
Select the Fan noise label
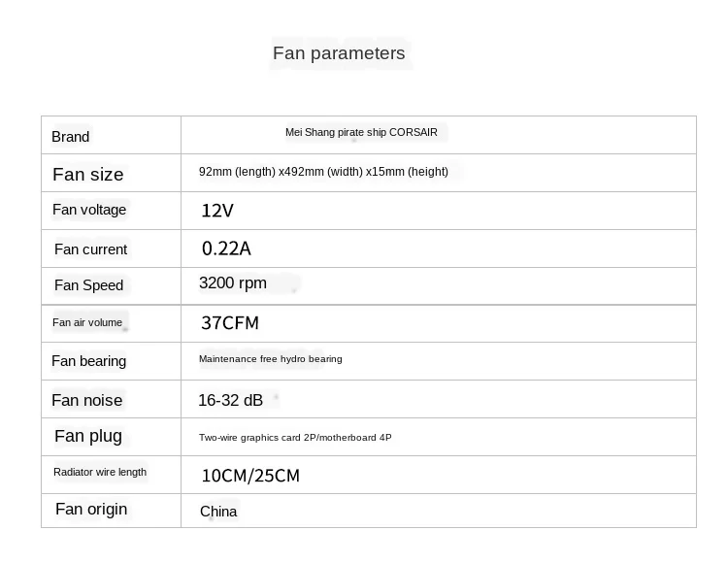pyautogui.click(x=86, y=400)
